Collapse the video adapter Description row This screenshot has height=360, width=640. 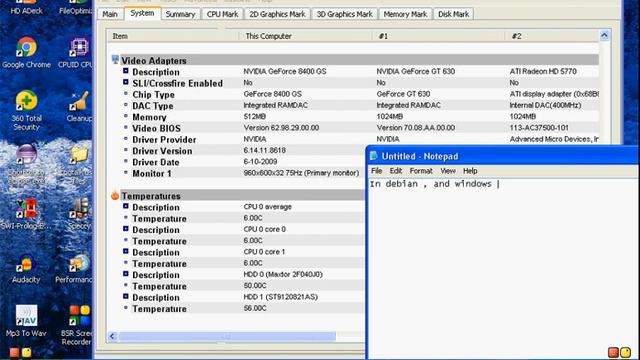click(126, 71)
